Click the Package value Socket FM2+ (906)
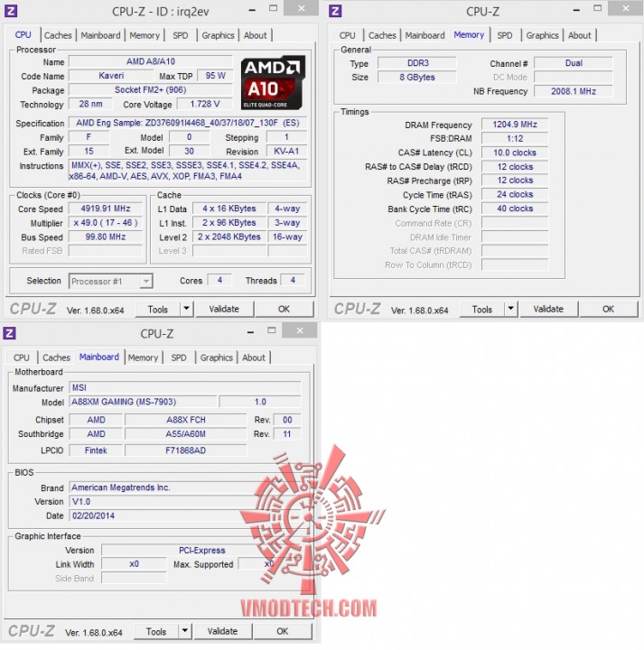Screen dimensions: 644x650 [151, 89]
